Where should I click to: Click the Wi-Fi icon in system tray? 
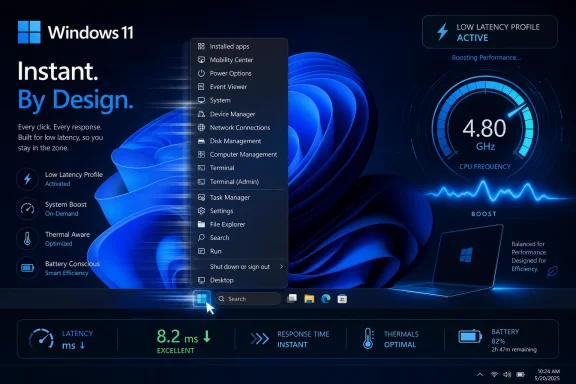[x=494, y=374]
